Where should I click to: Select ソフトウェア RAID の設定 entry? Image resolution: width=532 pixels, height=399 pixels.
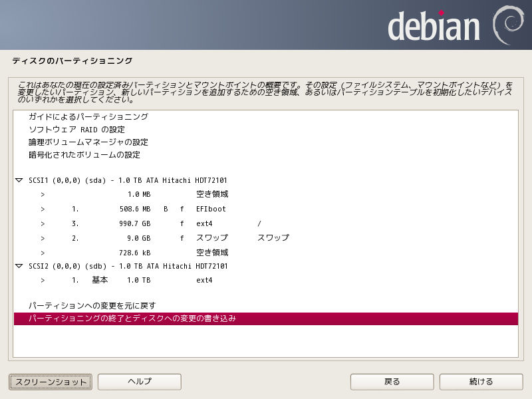click(x=76, y=130)
